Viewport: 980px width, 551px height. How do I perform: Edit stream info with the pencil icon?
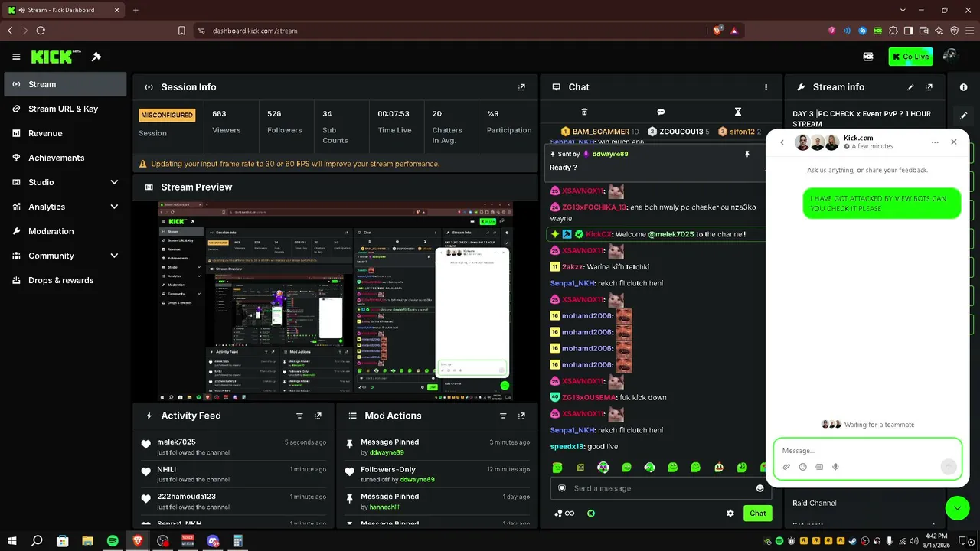[x=910, y=87]
